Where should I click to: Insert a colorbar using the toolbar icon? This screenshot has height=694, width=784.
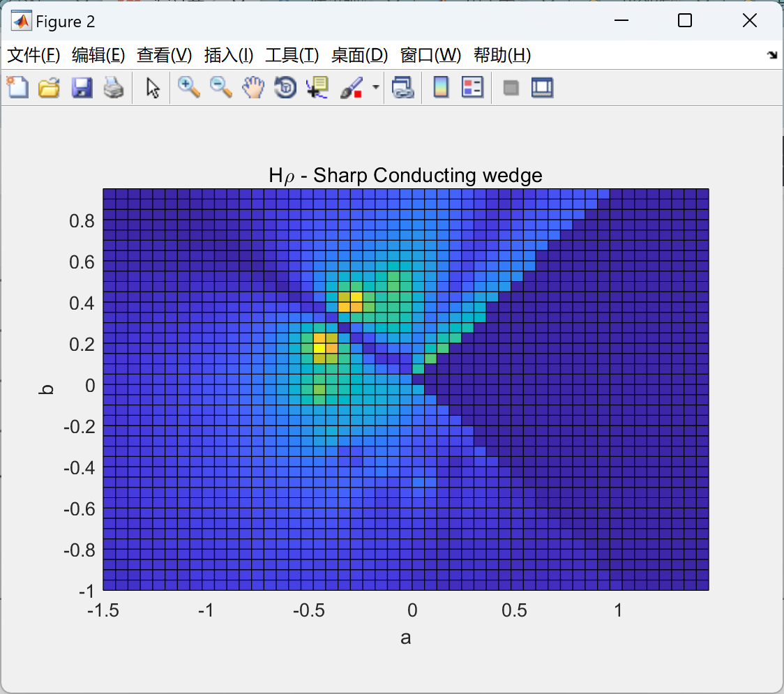[441, 87]
